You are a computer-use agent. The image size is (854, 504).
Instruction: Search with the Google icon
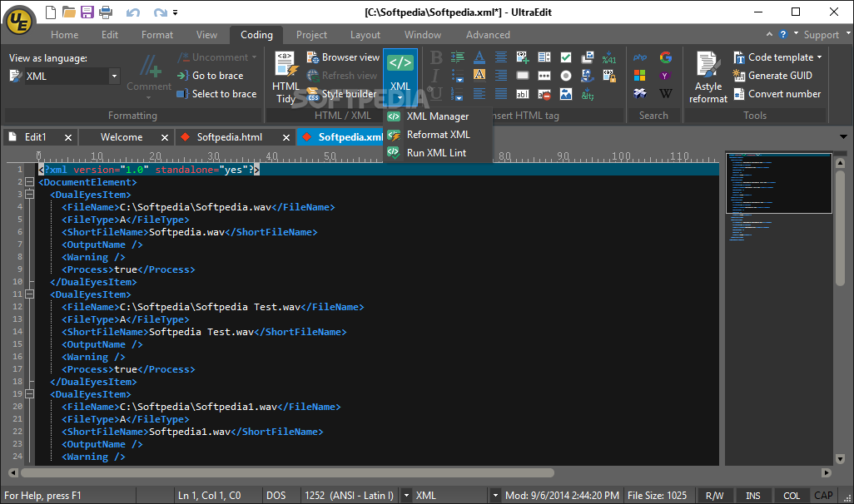click(x=666, y=57)
